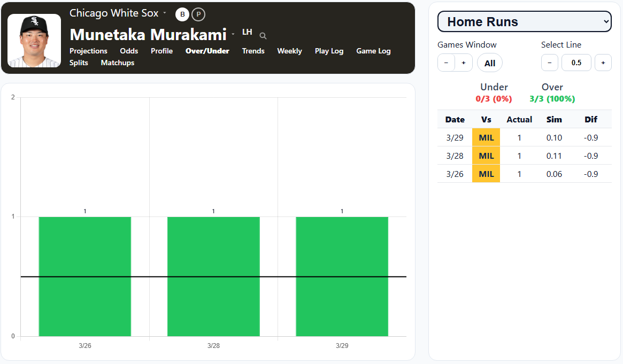Open the Matchups link
Image resolution: width=623 pixels, height=364 pixels.
coord(118,63)
